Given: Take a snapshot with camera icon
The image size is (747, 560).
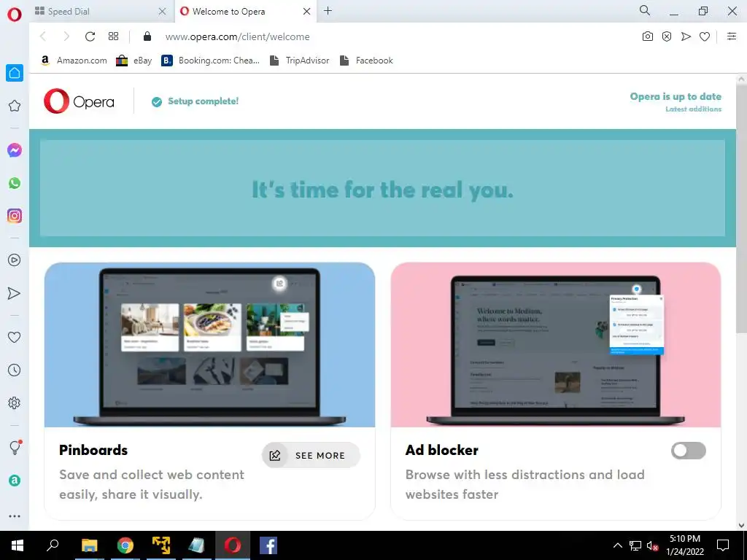Looking at the screenshot, I should (x=648, y=36).
